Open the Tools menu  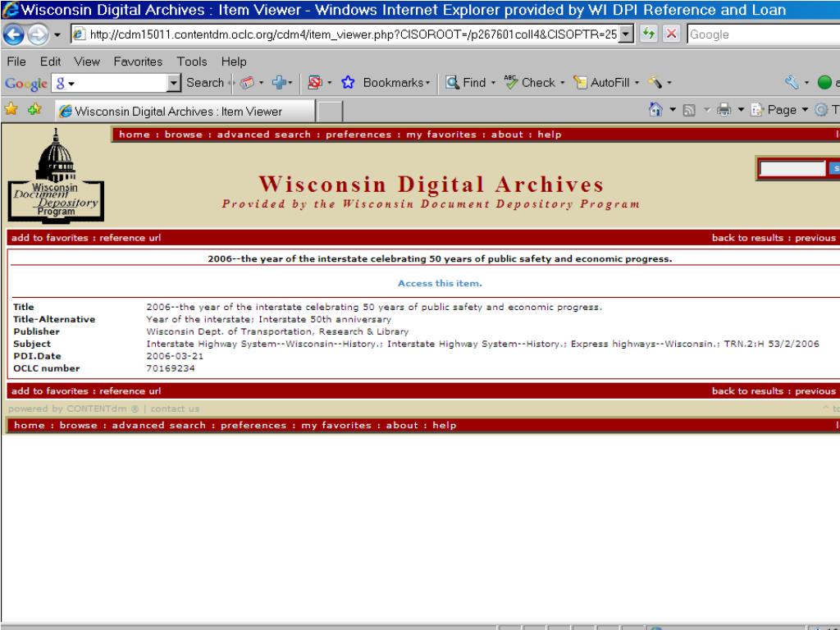coord(192,62)
